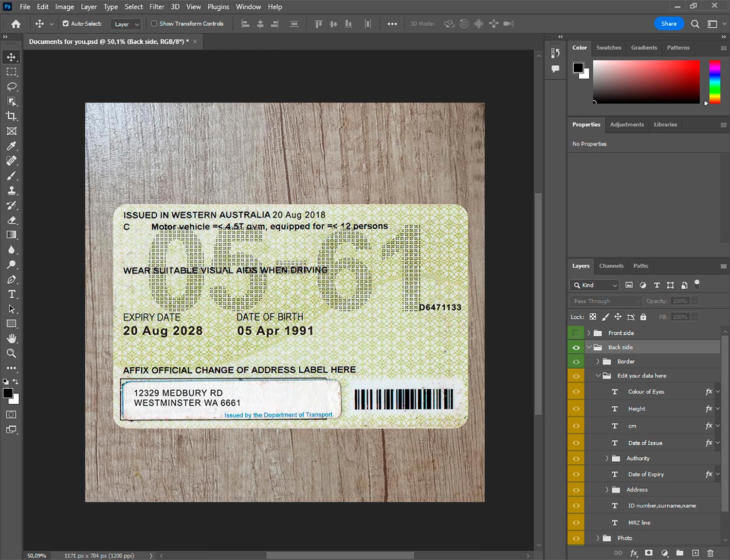Click the delete layer trash icon
The image size is (730, 560).
710,553
